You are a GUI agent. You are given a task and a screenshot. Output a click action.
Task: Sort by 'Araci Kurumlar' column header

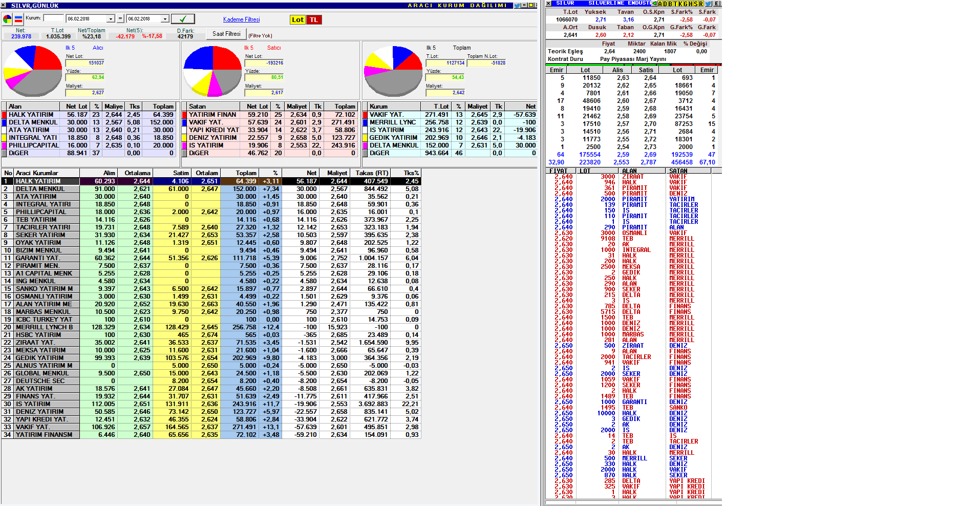click(46, 173)
